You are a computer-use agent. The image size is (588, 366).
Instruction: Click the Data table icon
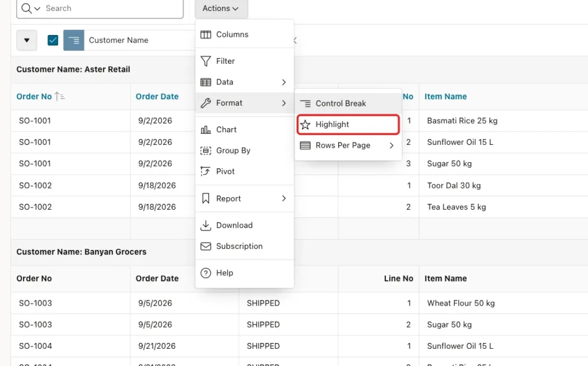pyautogui.click(x=206, y=82)
